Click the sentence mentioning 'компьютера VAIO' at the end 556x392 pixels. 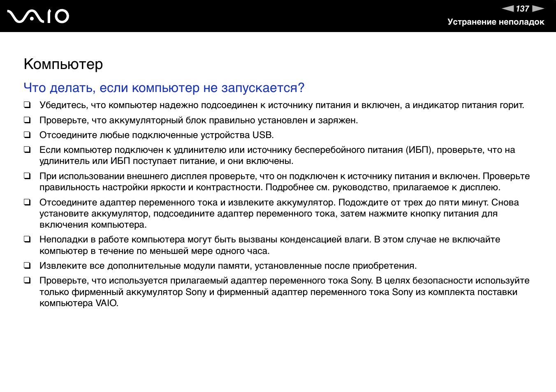click(79, 303)
